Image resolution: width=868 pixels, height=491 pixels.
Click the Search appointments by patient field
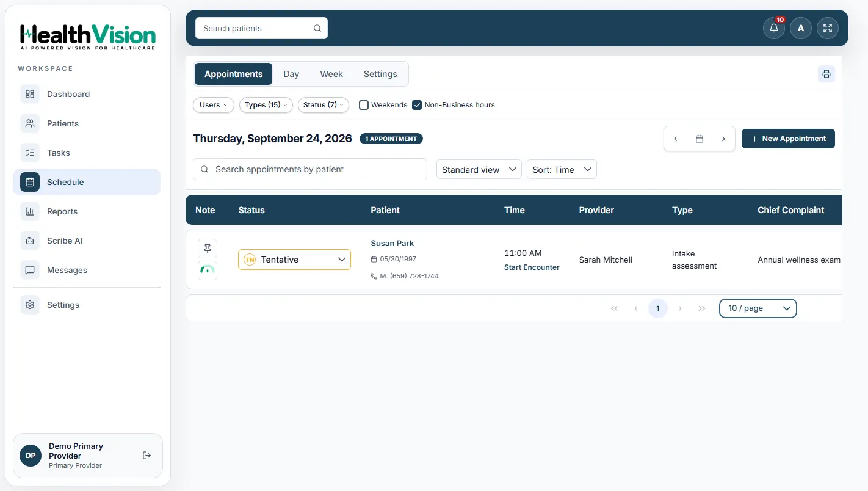tap(310, 169)
